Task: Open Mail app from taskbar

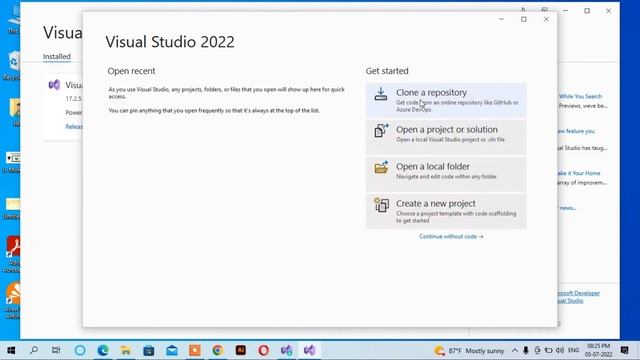Action: 172,350
